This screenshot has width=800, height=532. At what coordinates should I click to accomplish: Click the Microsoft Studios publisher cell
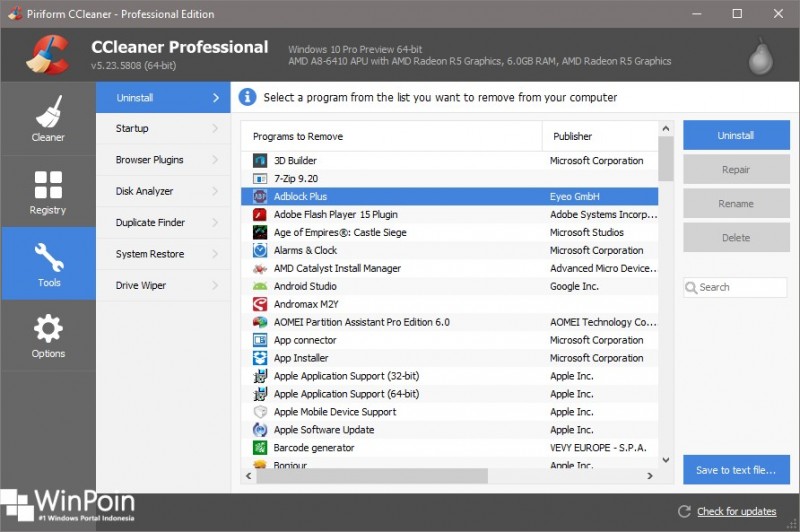click(587, 232)
